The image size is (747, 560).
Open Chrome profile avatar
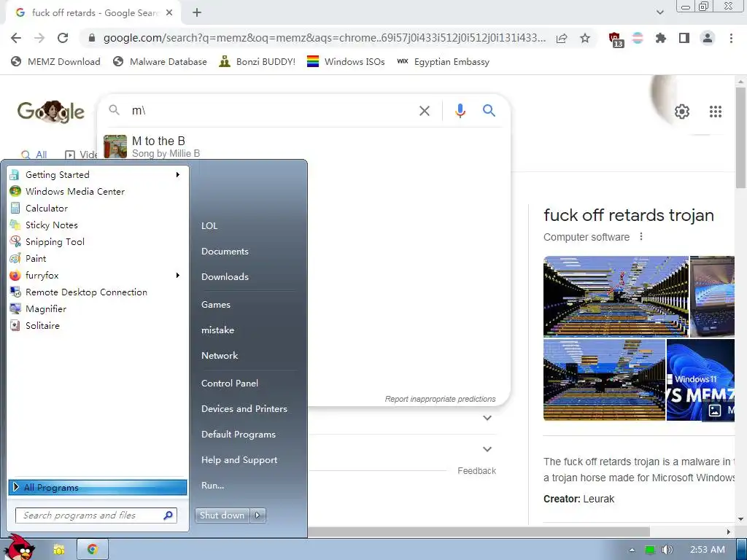click(708, 38)
